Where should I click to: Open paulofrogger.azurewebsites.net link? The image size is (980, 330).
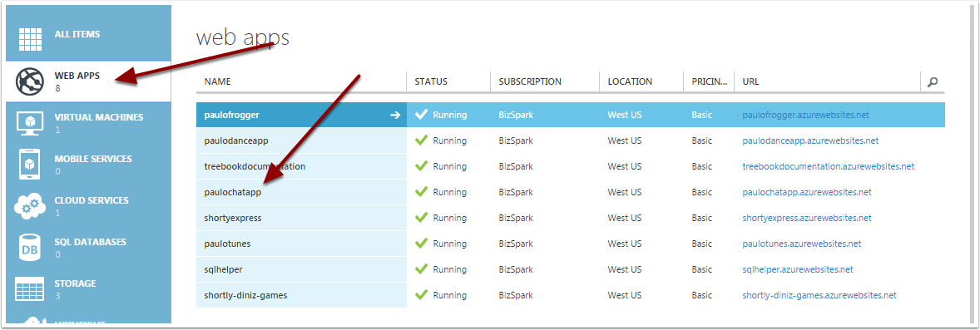click(805, 115)
